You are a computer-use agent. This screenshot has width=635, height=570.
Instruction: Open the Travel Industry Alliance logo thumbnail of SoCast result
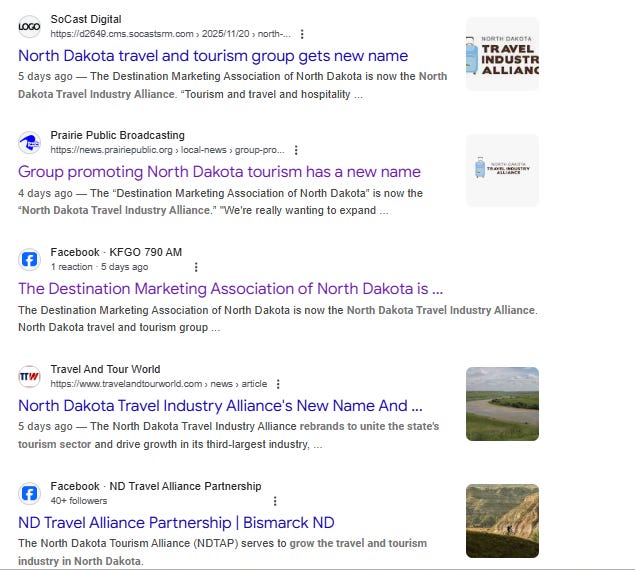502,54
